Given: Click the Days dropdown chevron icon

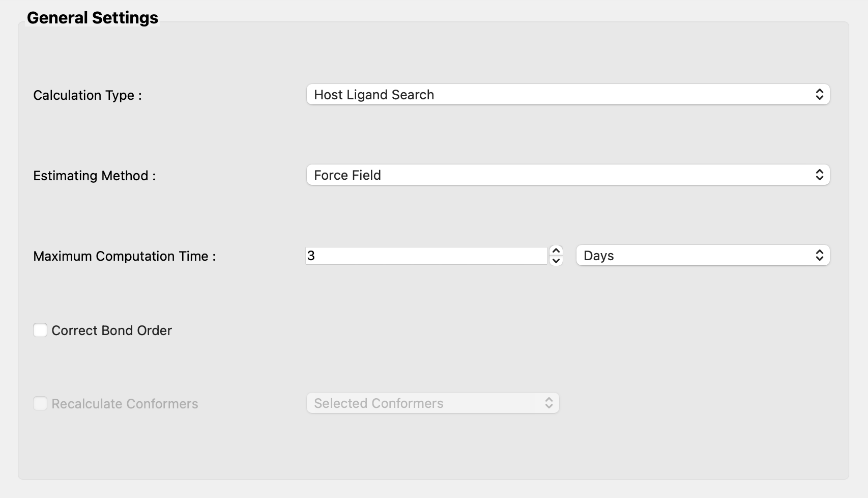Looking at the screenshot, I should [820, 255].
